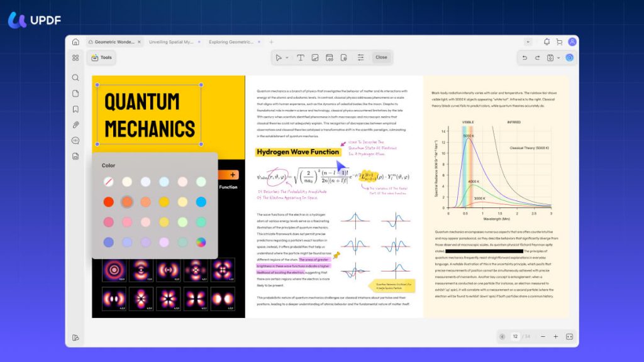Switch to the Exploring Geometric... tab
Viewport: 644px width, 362px height.
(231, 42)
